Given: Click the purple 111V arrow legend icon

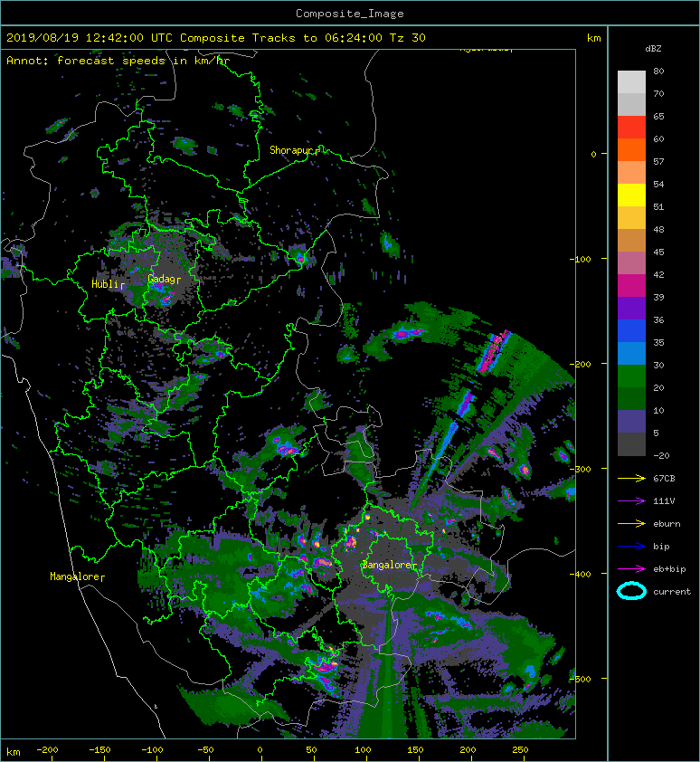Looking at the screenshot, I should tap(631, 501).
